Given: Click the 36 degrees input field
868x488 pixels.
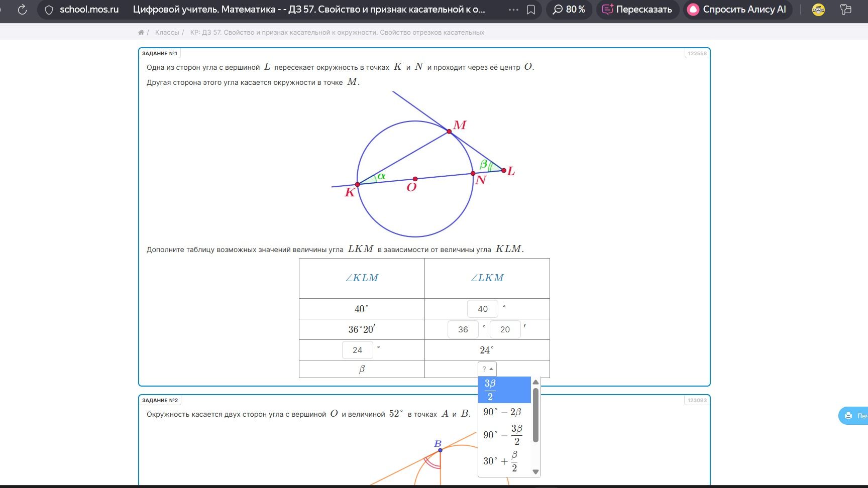Looking at the screenshot, I should pyautogui.click(x=463, y=329).
